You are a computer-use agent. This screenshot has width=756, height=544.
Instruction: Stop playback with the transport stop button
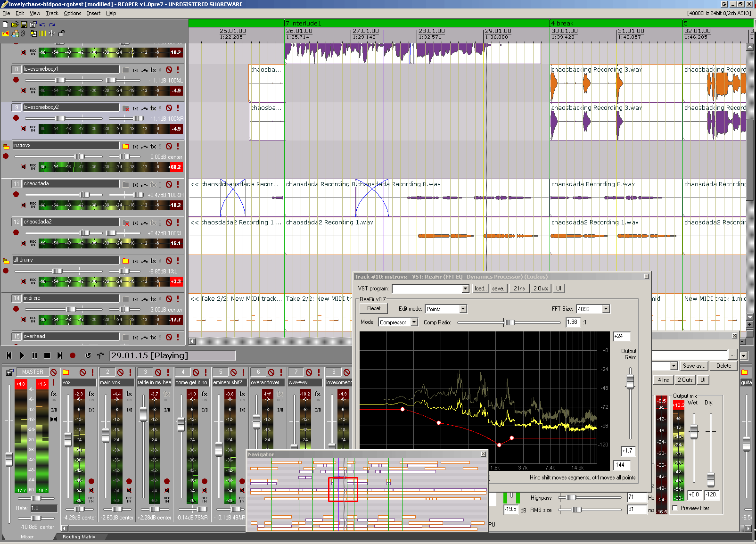(47, 355)
